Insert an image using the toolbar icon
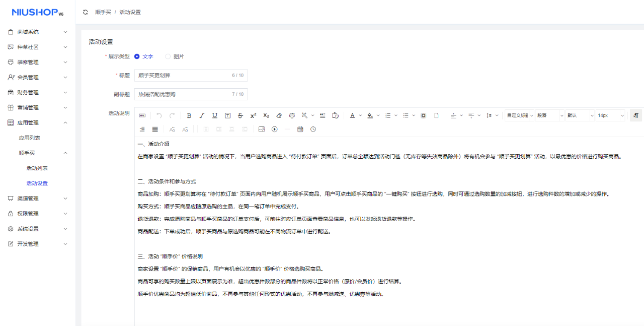 pyautogui.click(x=261, y=129)
